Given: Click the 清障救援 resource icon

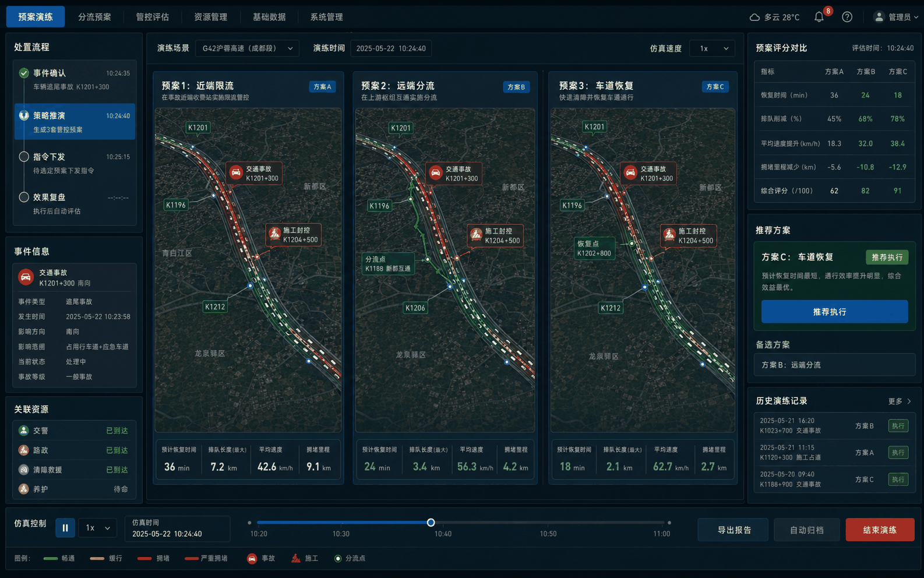Looking at the screenshot, I should (24, 470).
